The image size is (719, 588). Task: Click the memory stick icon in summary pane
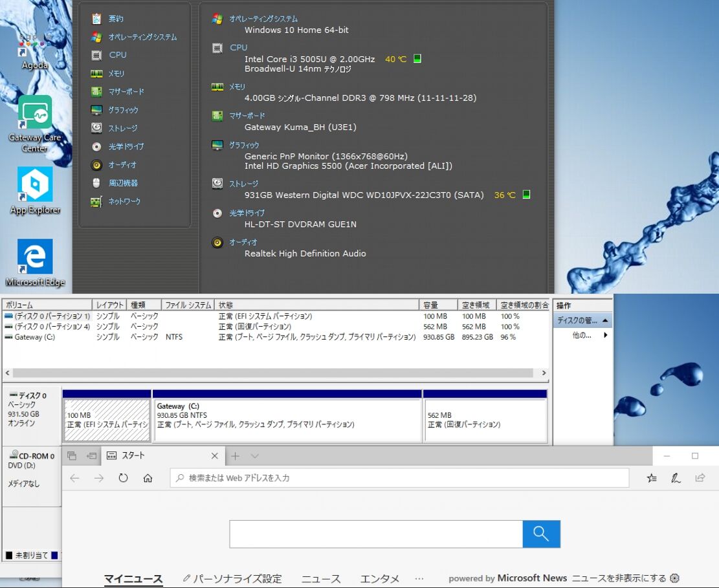coord(217,87)
